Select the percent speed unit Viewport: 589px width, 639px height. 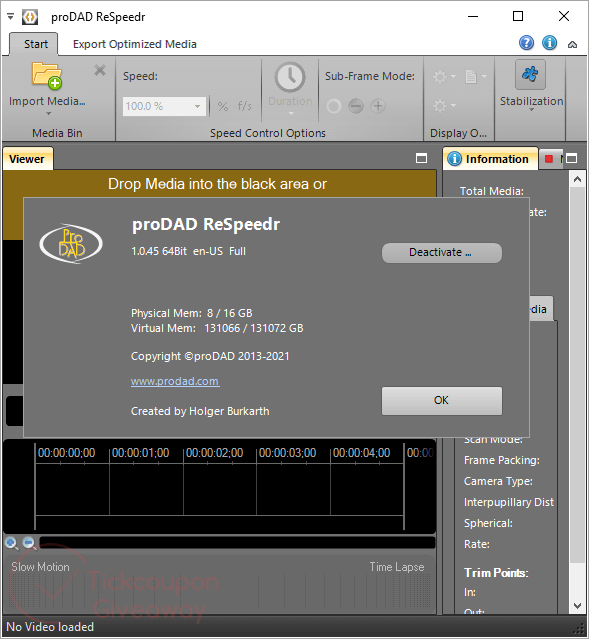pyautogui.click(x=223, y=106)
